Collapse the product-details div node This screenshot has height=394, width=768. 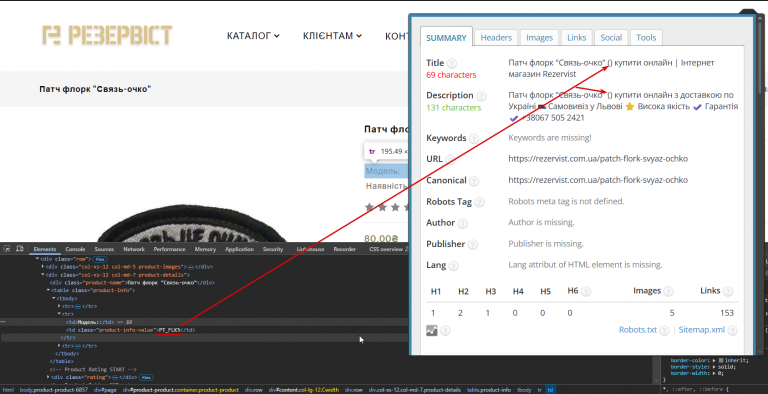[x=43, y=274]
